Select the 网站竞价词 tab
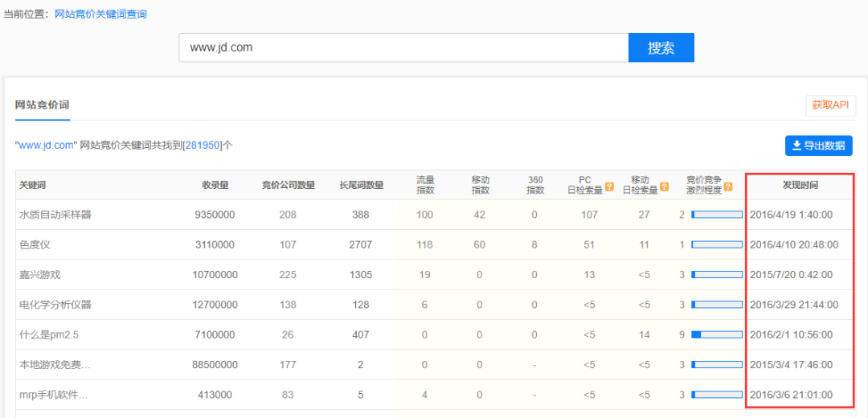The image size is (868, 418). [42, 105]
